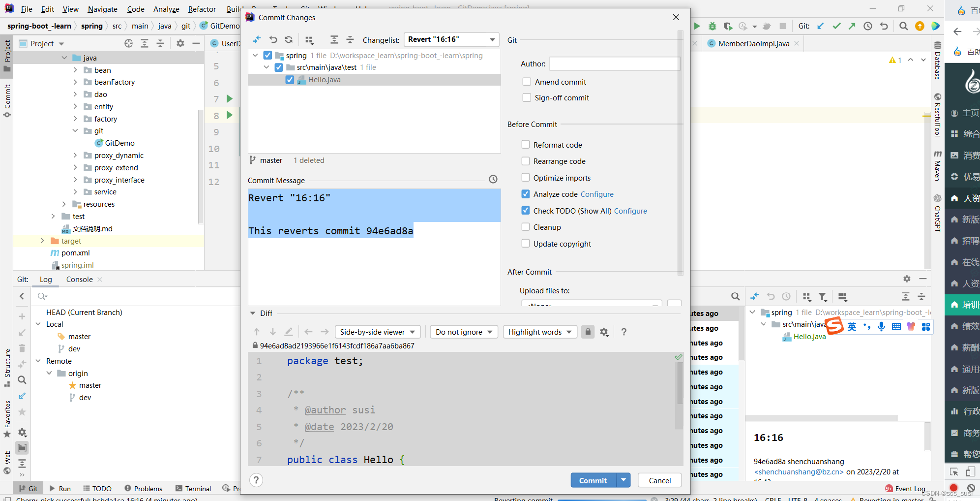Open the Refactor menu

pyautogui.click(x=202, y=9)
